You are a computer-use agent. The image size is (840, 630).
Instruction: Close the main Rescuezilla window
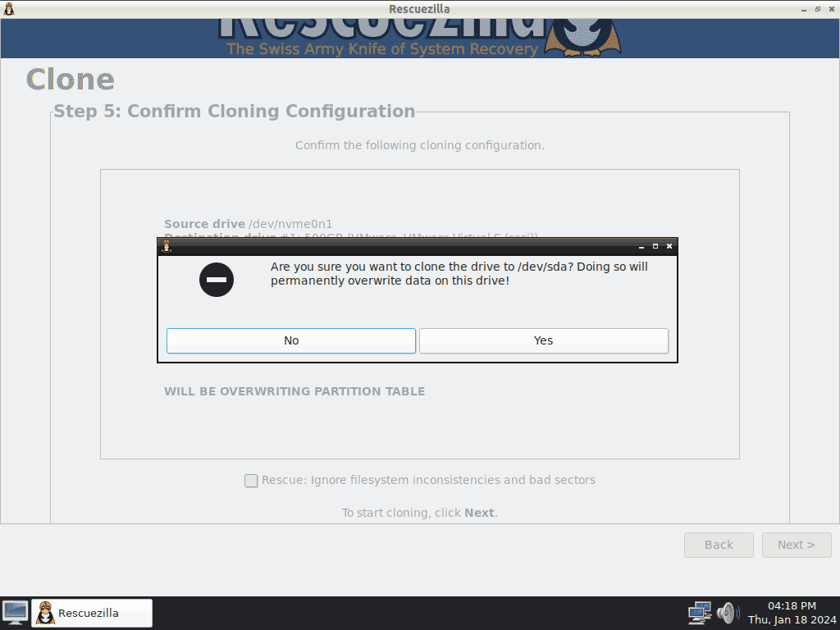(832, 9)
